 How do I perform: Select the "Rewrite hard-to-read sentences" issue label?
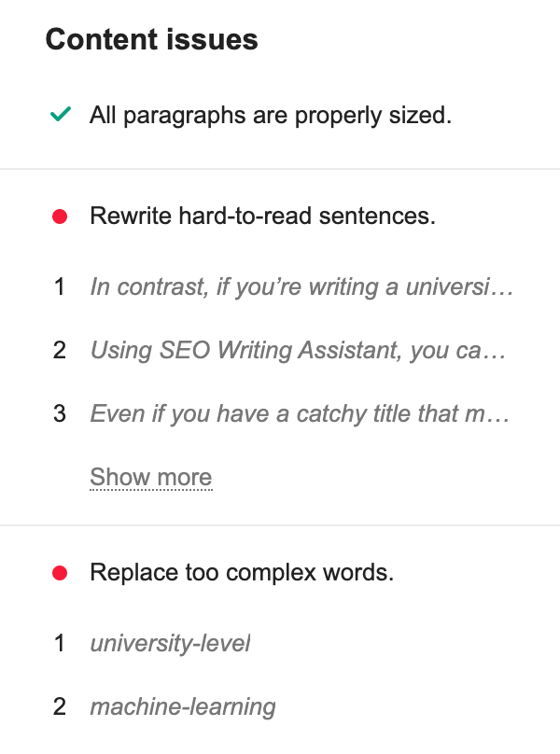[262, 216]
